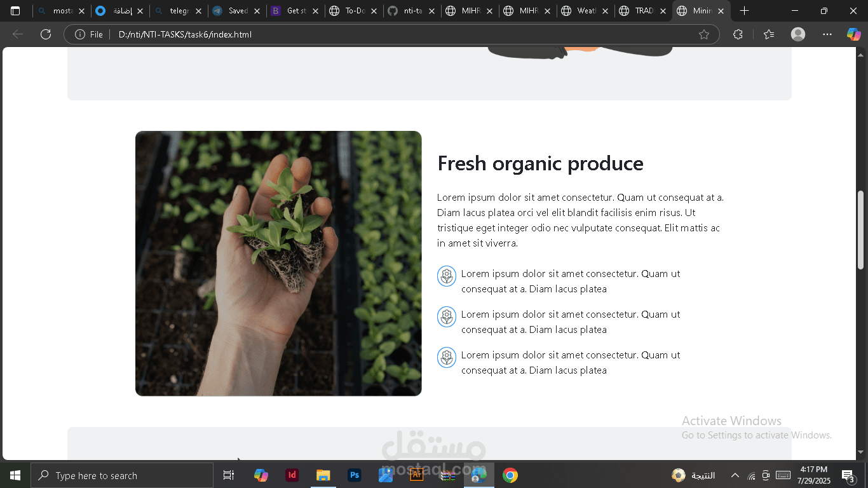Image resolution: width=868 pixels, height=488 pixels.
Task: Switch to the Weather tab
Action: point(586,11)
